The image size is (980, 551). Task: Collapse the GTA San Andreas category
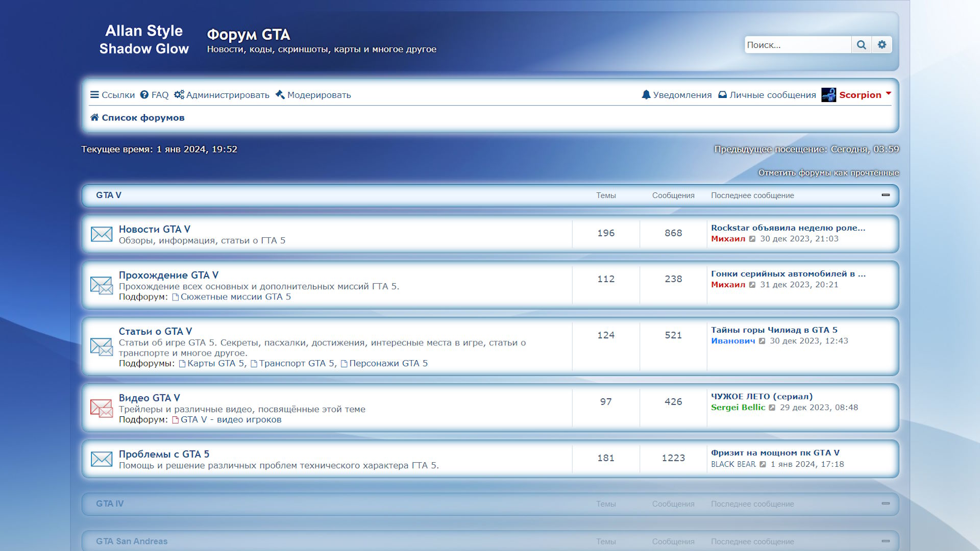[886, 541]
